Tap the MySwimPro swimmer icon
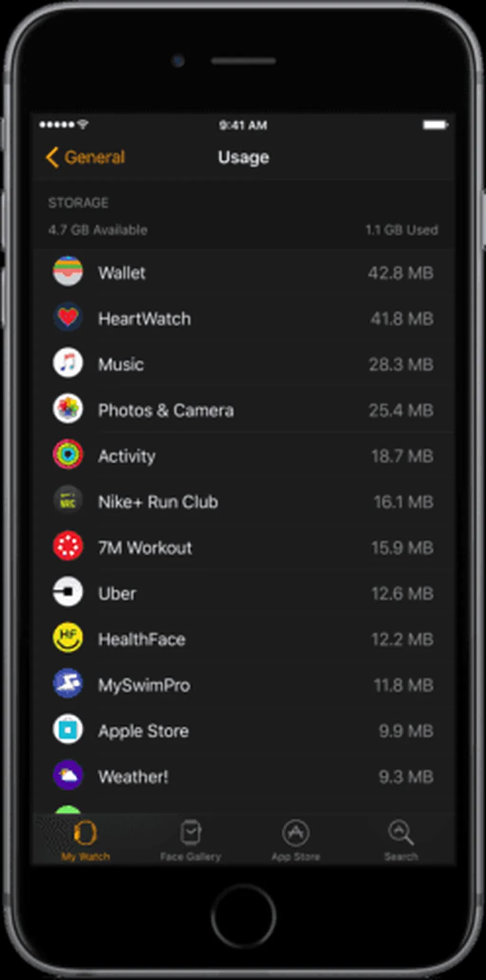The image size is (486, 980). [x=68, y=683]
